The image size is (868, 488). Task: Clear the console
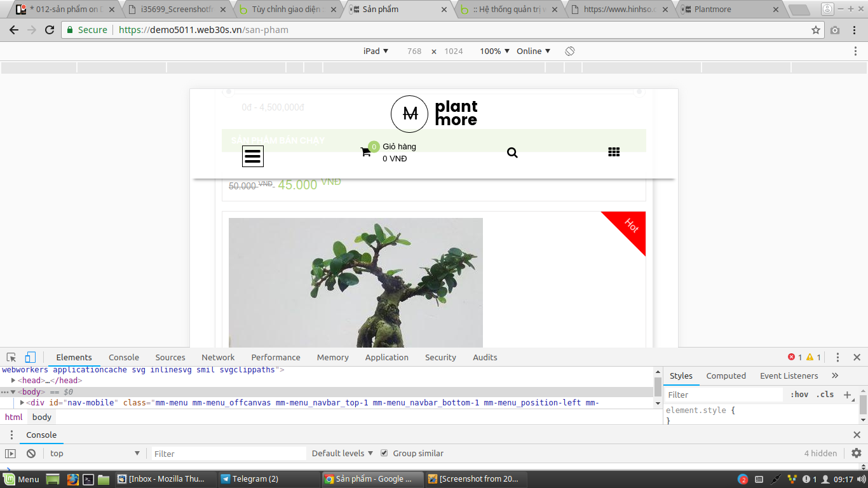coord(31,453)
